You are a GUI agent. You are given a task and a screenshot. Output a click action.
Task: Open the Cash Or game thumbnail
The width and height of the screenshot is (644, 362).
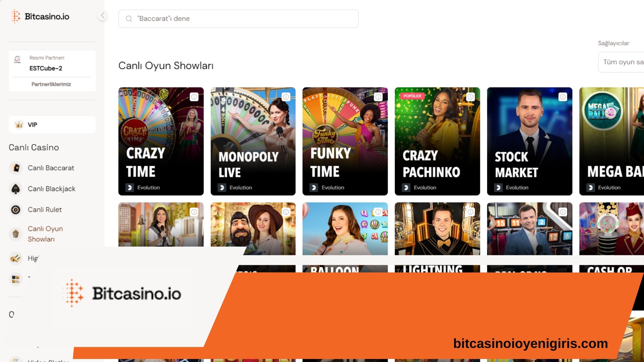[x=612, y=229]
